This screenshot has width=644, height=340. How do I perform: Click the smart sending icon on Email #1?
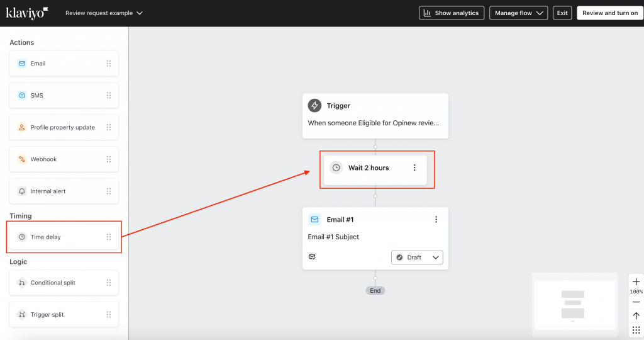click(x=312, y=256)
